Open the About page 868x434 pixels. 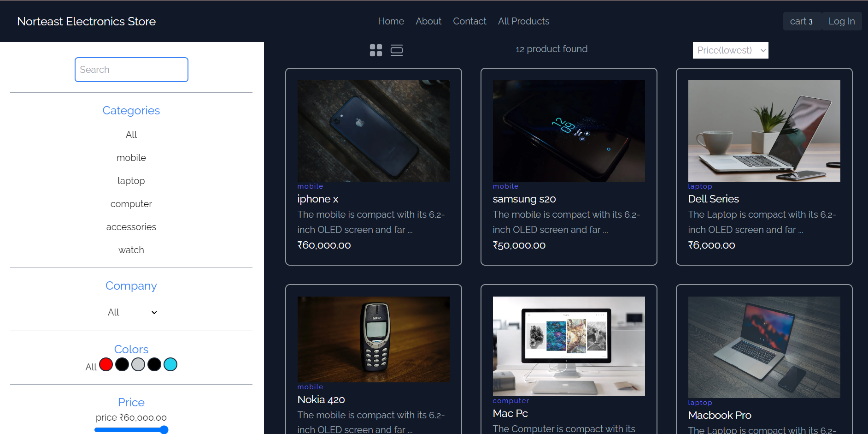click(428, 21)
